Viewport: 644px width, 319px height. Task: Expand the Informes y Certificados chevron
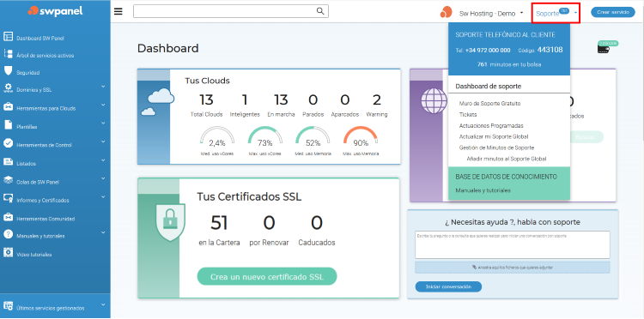pyautogui.click(x=103, y=197)
